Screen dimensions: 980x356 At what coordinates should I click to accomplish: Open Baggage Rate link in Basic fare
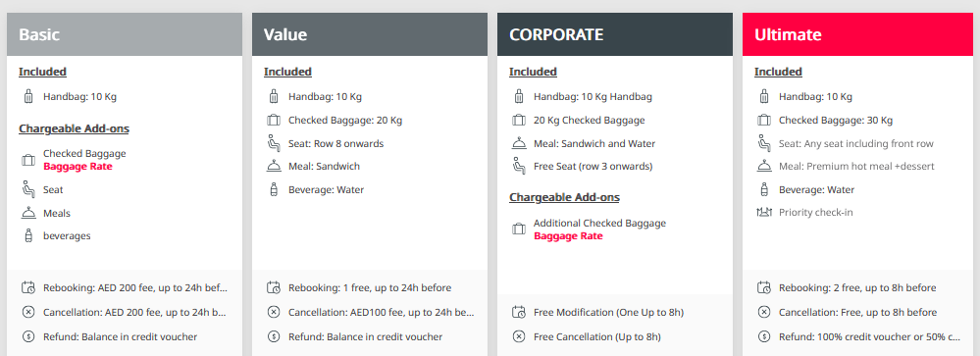point(78,167)
